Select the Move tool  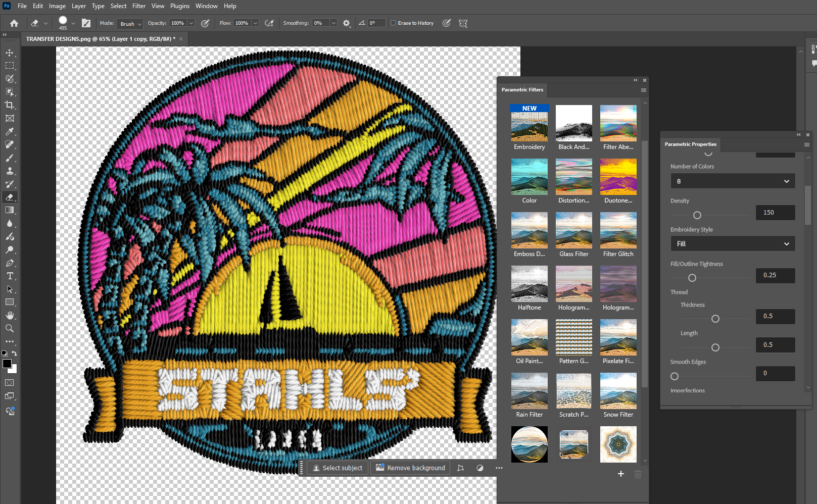(10, 53)
